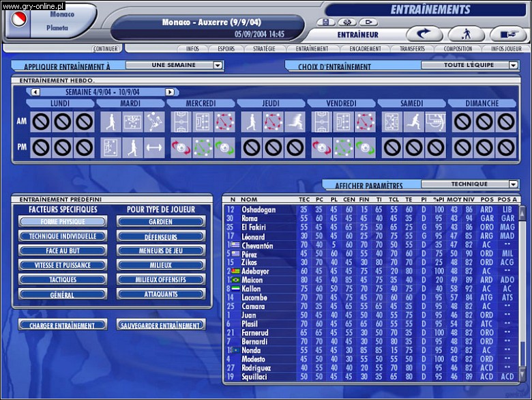Select player Squillaci in the list
The height and width of the screenshot is (400, 532).
click(x=372, y=377)
